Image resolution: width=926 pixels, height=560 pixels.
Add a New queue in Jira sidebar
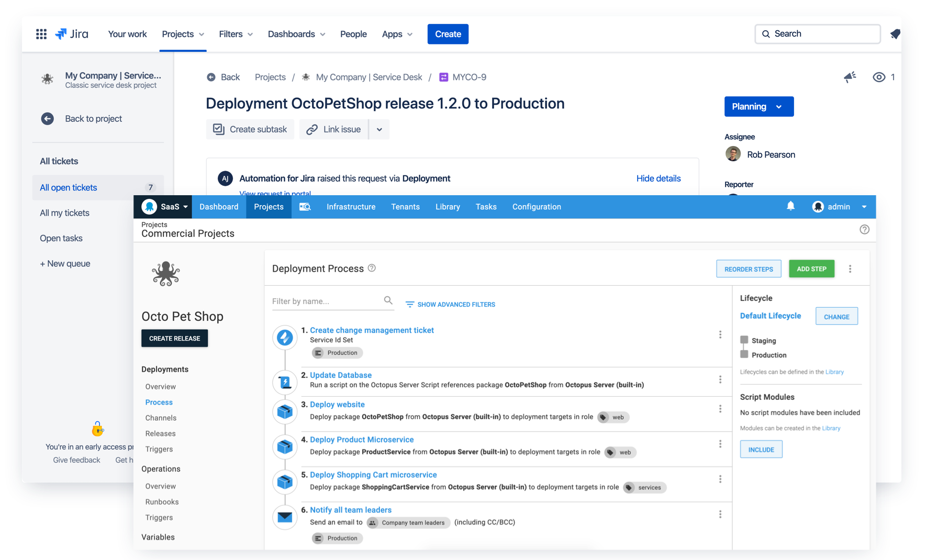click(x=65, y=263)
